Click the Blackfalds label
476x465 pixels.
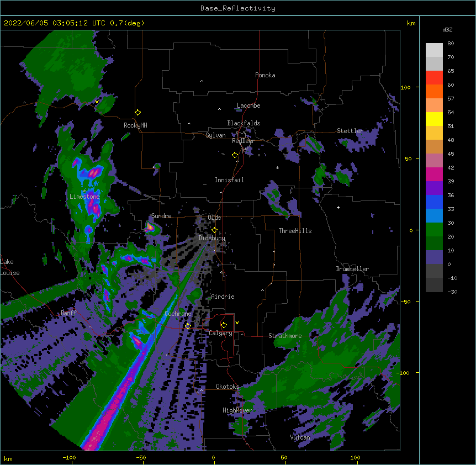[x=244, y=123]
